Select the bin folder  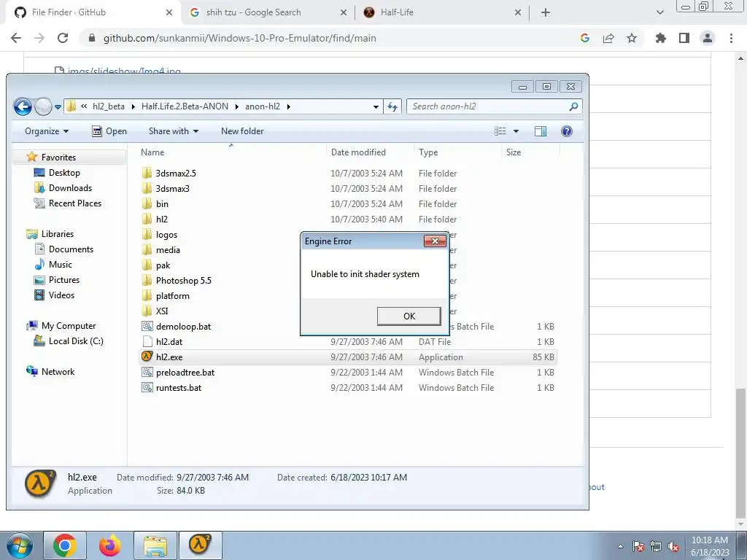pos(162,204)
